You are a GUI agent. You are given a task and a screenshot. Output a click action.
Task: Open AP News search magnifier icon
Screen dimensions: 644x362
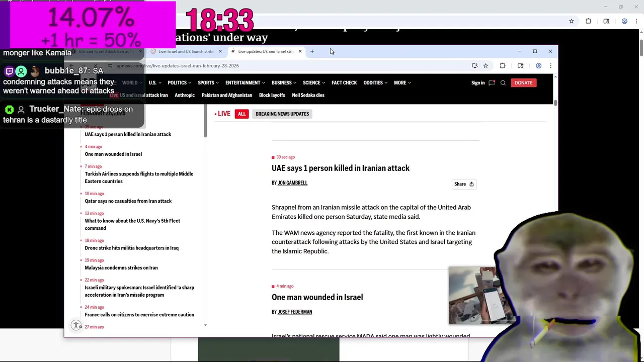coord(503,83)
